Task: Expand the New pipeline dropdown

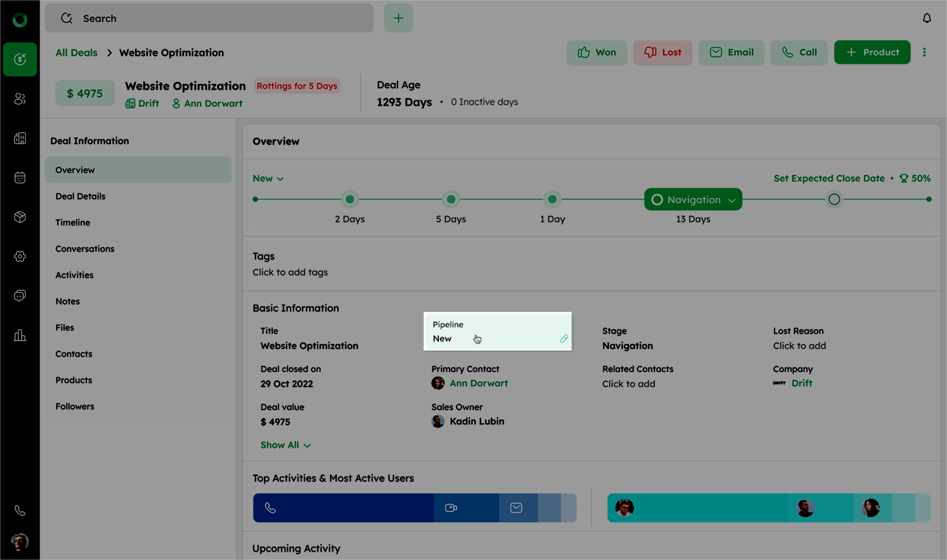Action: (268, 178)
